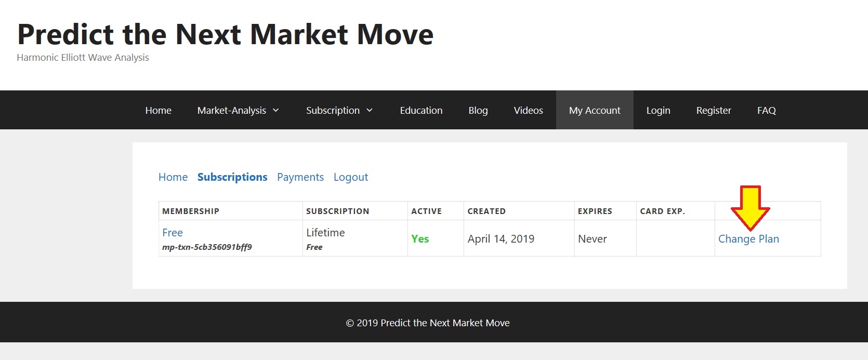This screenshot has height=360, width=868.
Task: Click the Lifetime subscription cell
Action: 325,233
